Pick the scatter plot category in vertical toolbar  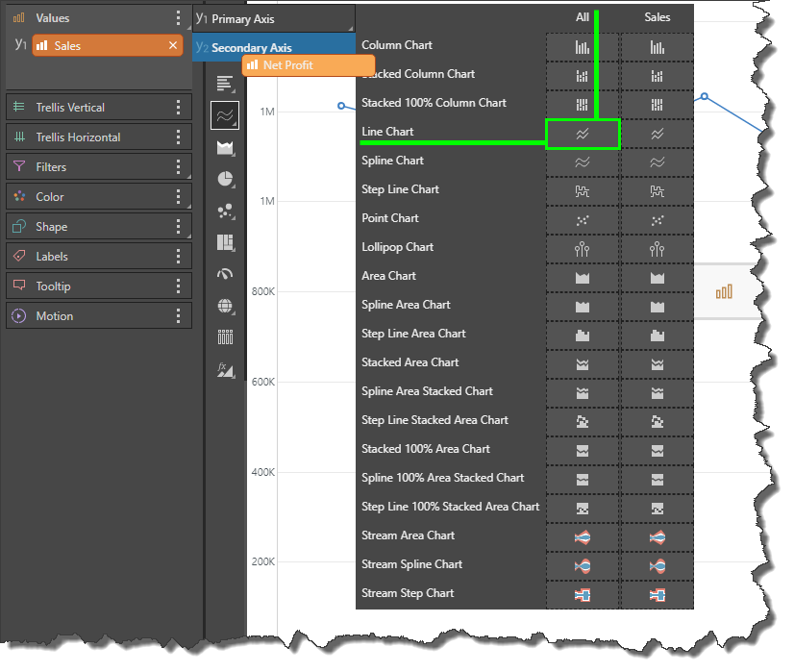225,211
